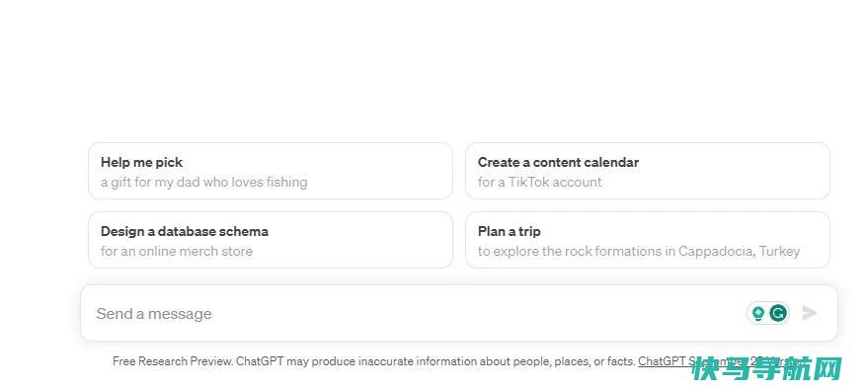Click the pill containing lightbulb and Grammarly icons
This screenshot has width=868, height=390.
768,314
